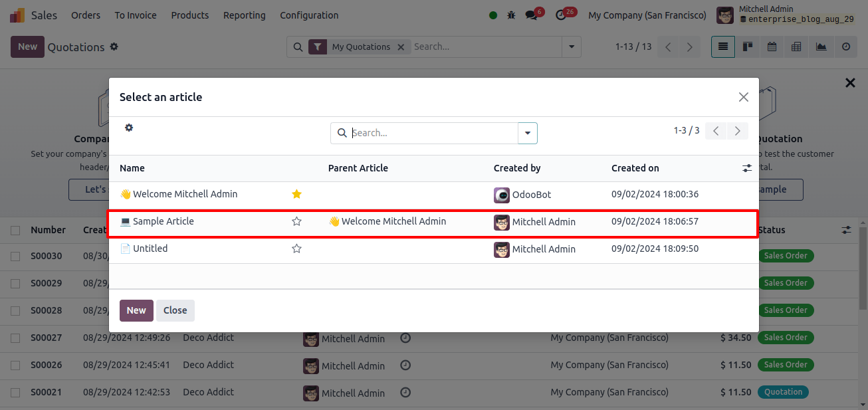Go to next page in article dialog
The width and height of the screenshot is (868, 410).
[738, 131]
